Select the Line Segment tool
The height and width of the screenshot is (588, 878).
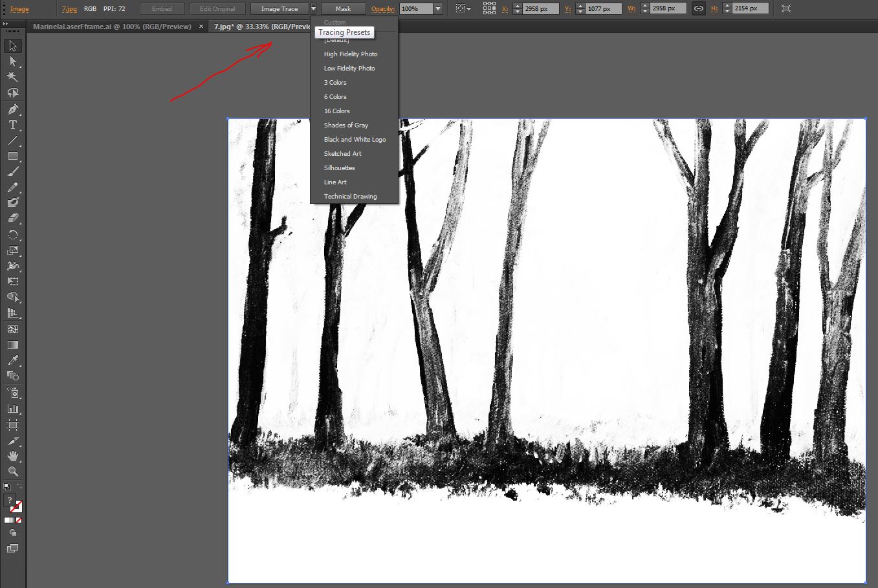pyautogui.click(x=13, y=140)
